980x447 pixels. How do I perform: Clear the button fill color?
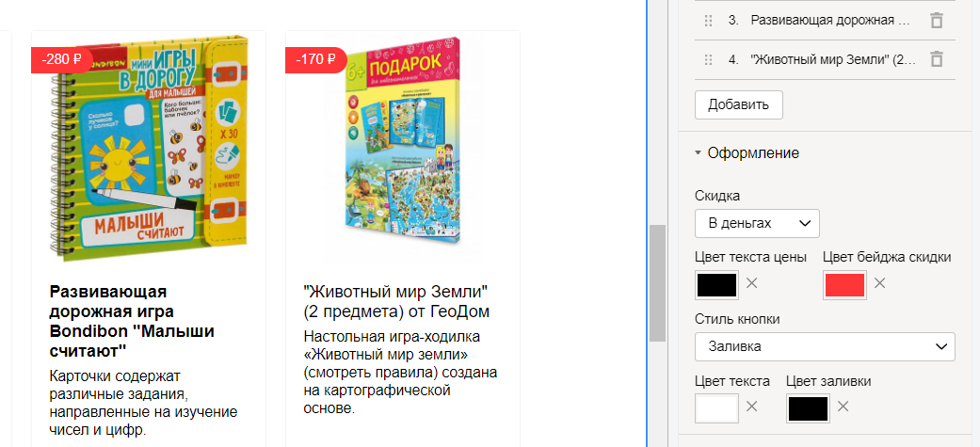point(843,407)
